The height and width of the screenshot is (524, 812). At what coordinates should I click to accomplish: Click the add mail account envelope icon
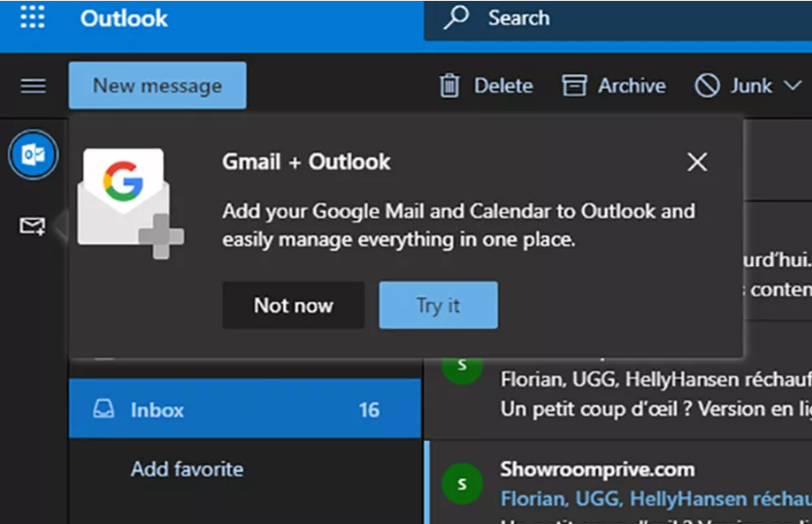(33, 226)
